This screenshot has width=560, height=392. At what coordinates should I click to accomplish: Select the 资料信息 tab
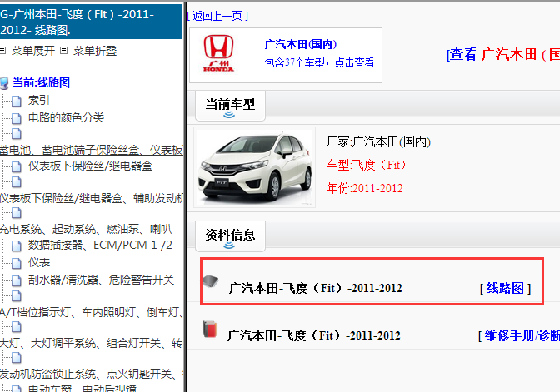230,236
